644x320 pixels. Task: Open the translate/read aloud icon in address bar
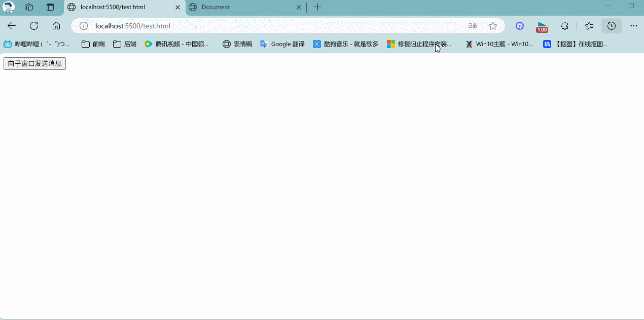pyautogui.click(x=473, y=26)
